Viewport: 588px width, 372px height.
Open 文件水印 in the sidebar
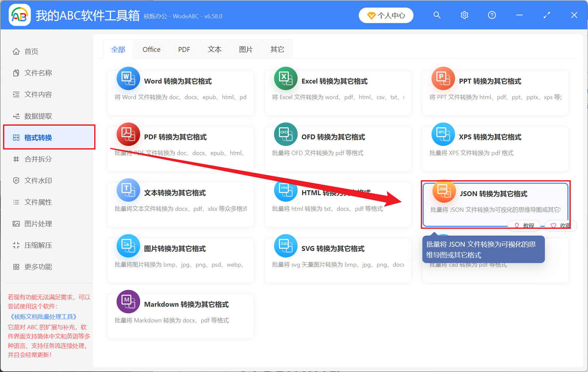(38, 180)
